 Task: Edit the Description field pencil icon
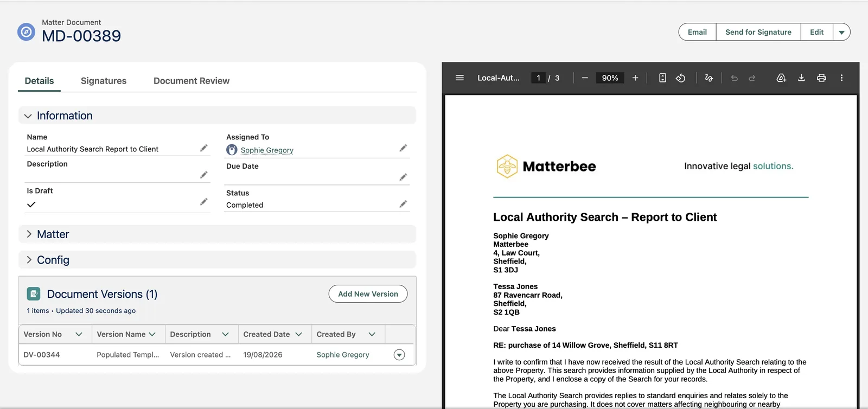tap(204, 175)
